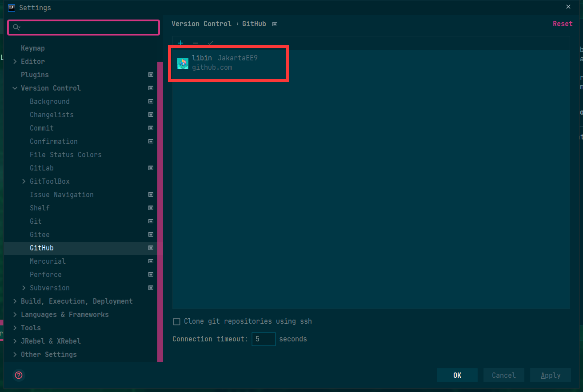This screenshot has height=392, width=583.
Task: Expand JRebel & XRebel node
Action: click(15, 341)
